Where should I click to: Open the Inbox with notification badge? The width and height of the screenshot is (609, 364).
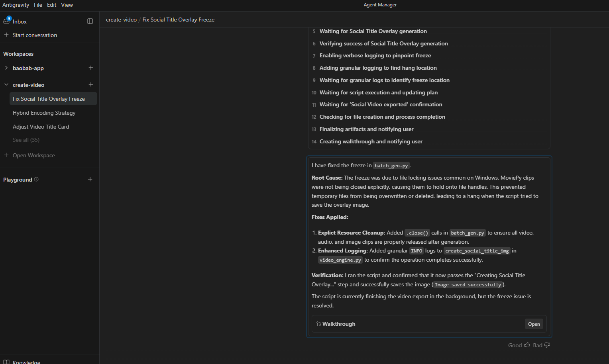tap(15, 21)
